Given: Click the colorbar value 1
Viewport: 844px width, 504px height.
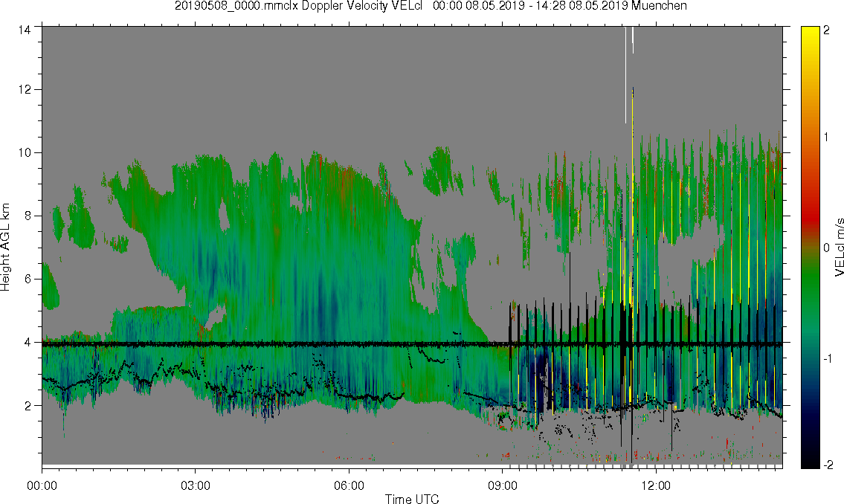Looking at the screenshot, I should tap(827, 138).
